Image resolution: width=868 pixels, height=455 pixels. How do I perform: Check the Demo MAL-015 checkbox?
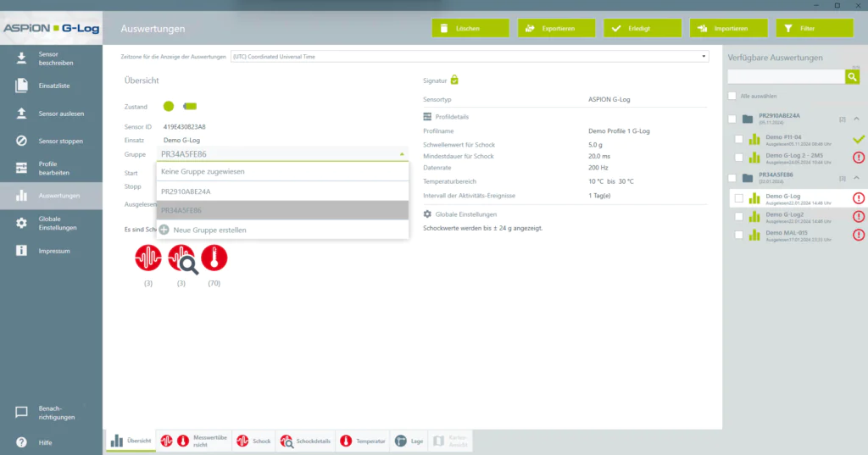[738, 235]
